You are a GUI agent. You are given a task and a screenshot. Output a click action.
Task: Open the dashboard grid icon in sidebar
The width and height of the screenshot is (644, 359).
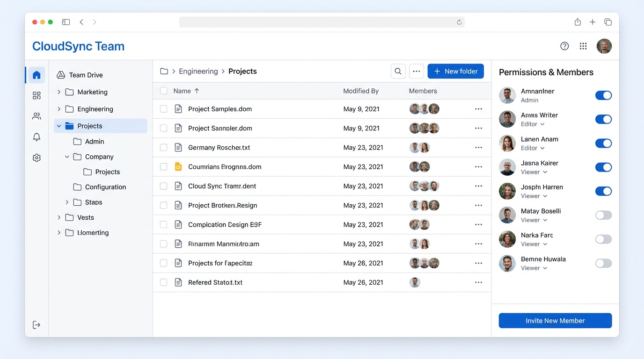pyautogui.click(x=37, y=96)
